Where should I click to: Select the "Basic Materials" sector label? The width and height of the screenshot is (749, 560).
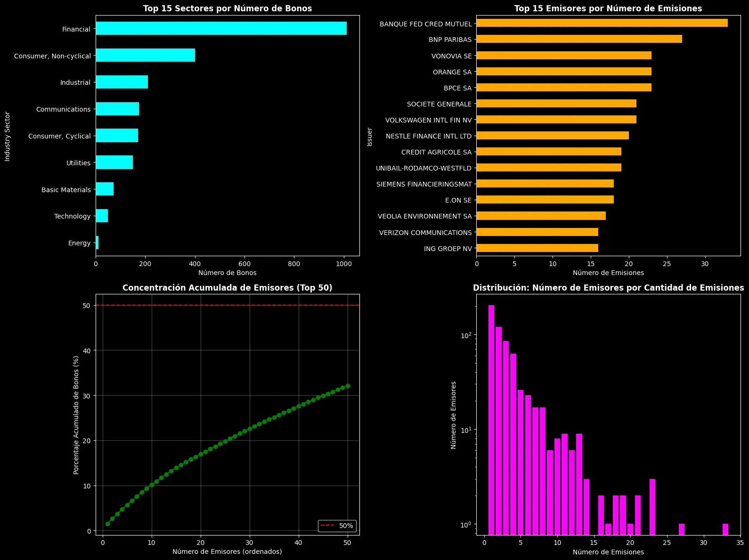[66, 190]
